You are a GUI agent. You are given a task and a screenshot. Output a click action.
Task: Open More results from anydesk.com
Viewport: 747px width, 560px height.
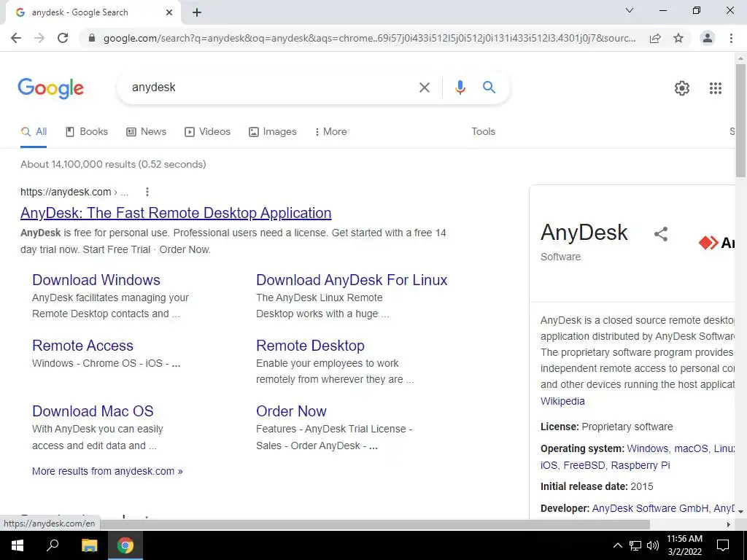107,471
